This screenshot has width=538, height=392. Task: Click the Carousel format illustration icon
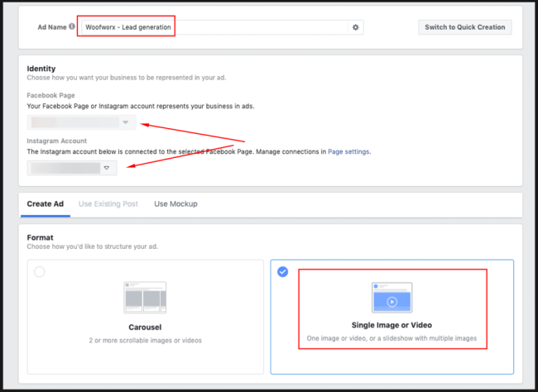(145, 298)
